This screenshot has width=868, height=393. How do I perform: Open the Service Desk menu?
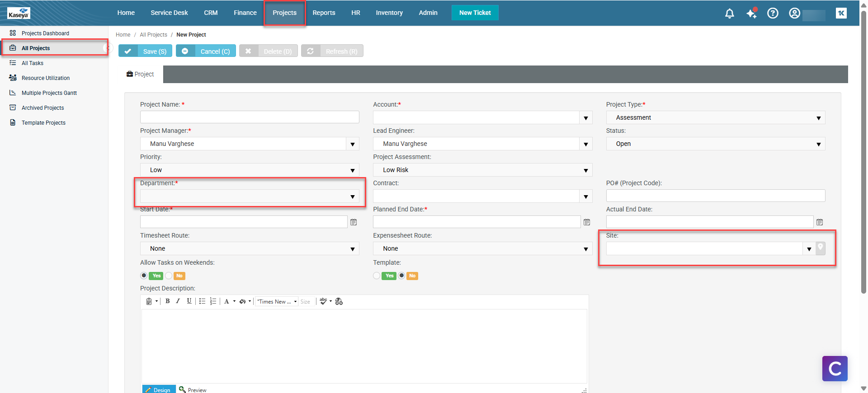(x=169, y=13)
